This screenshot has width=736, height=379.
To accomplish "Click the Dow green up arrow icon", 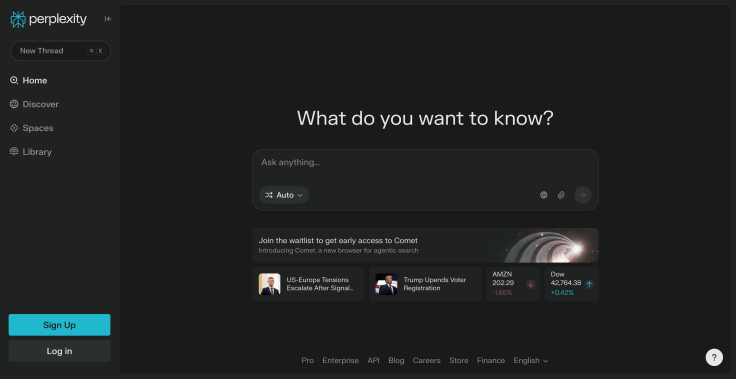I will coord(590,284).
